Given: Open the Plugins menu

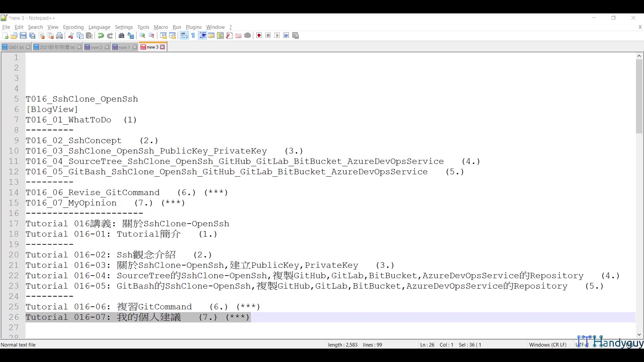Looking at the screenshot, I should point(194,27).
